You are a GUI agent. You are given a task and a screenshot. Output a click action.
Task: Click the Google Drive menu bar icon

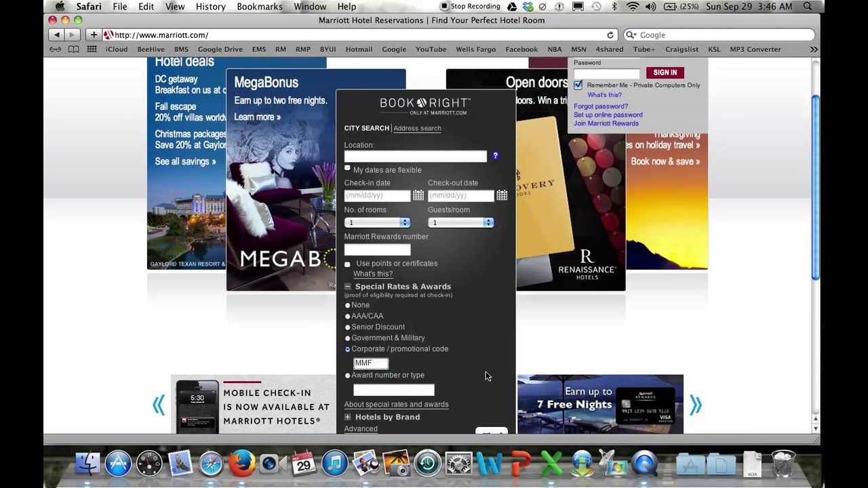(x=512, y=7)
